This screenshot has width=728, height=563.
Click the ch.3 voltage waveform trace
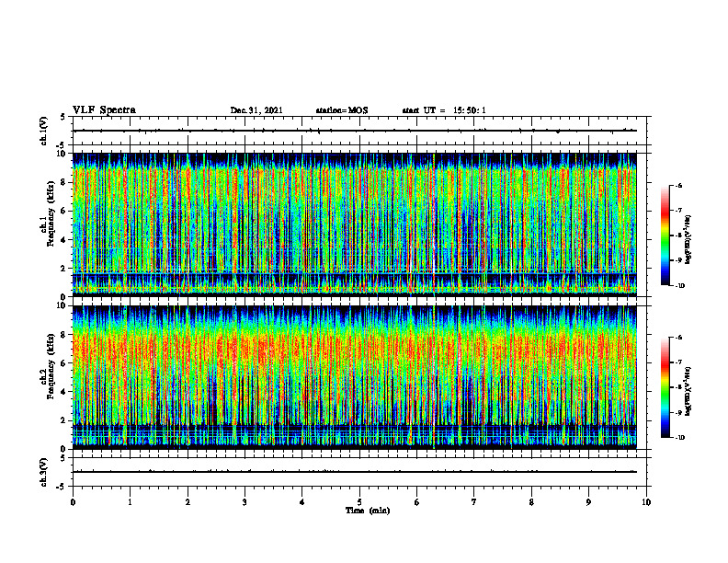point(355,472)
